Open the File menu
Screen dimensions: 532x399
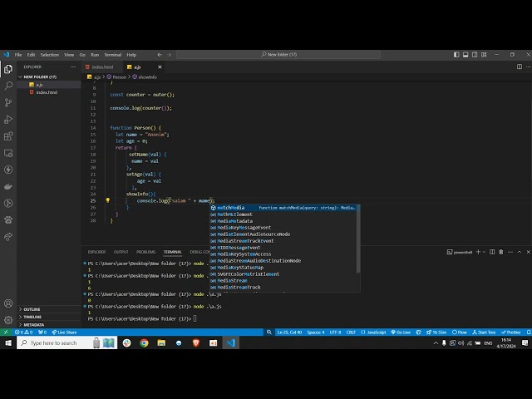click(18, 55)
